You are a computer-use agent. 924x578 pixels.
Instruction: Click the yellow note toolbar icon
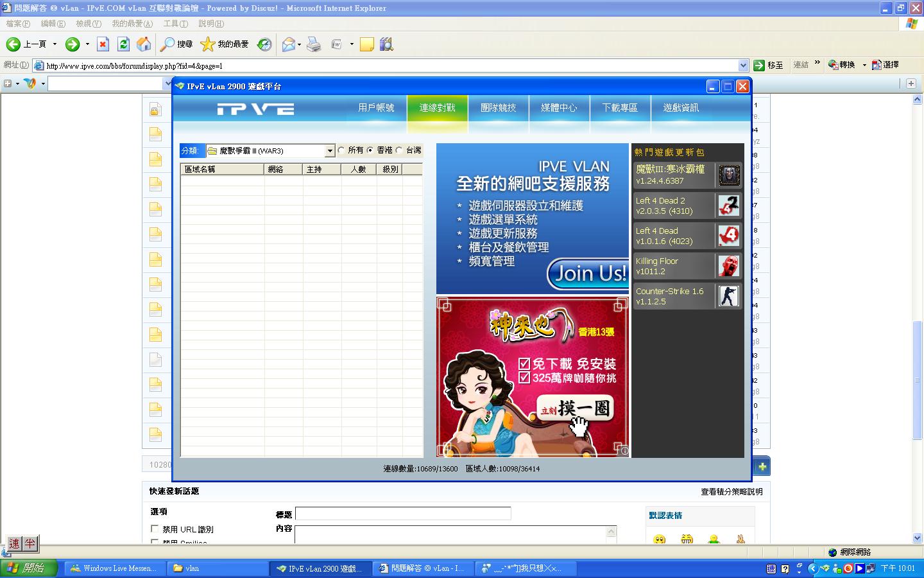(x=367, y=44)
